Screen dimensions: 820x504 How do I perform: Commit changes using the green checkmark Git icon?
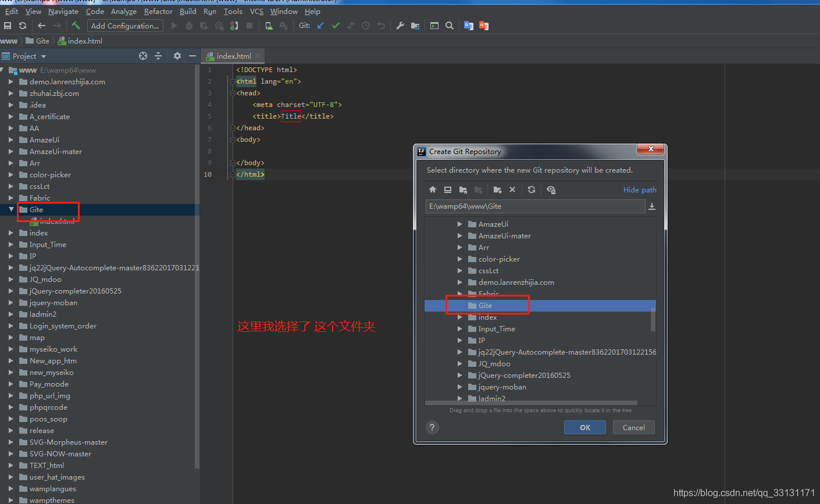tap(336, 26)
